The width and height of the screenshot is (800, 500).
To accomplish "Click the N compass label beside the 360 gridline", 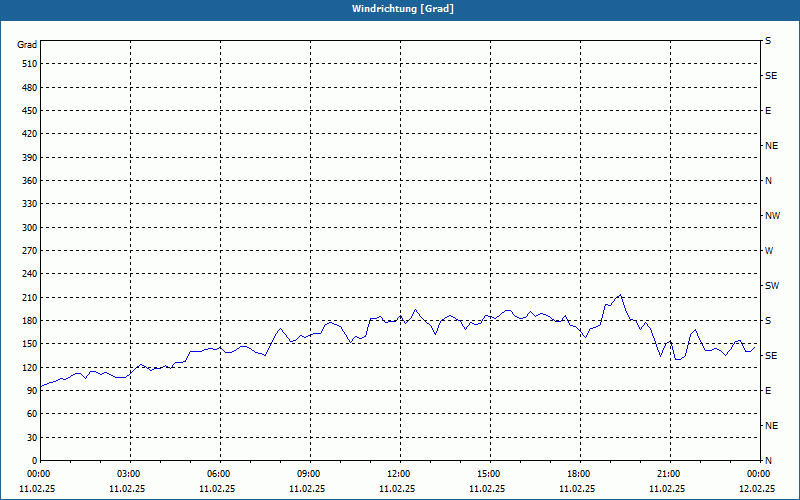I will [x=768, y=181].
